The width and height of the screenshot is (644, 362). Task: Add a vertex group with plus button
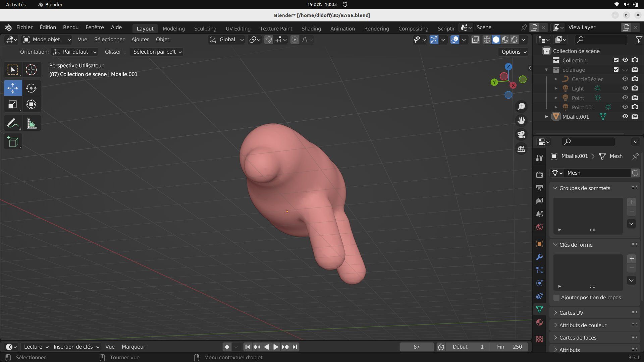coord(632,202)
